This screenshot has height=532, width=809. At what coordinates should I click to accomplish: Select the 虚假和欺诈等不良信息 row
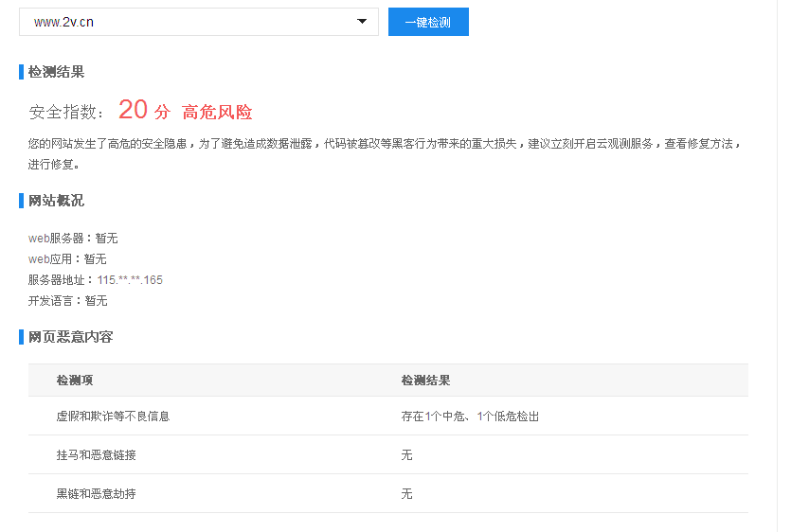113,417
